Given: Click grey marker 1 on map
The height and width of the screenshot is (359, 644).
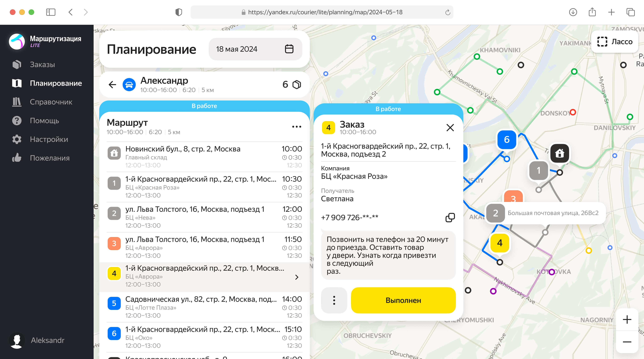Looking at the screenshot, I should pos(539,171).
